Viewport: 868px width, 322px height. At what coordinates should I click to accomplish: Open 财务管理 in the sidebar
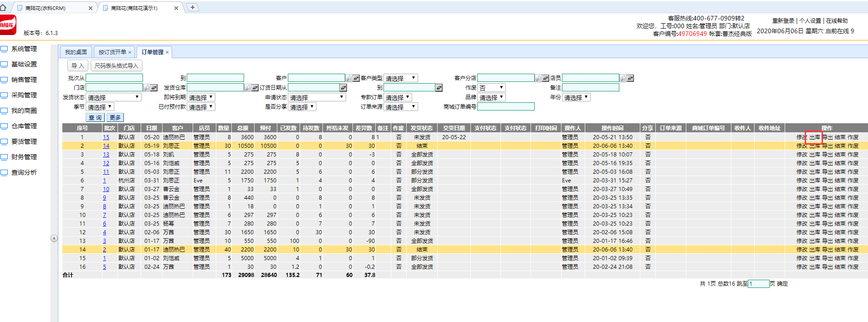24,157
